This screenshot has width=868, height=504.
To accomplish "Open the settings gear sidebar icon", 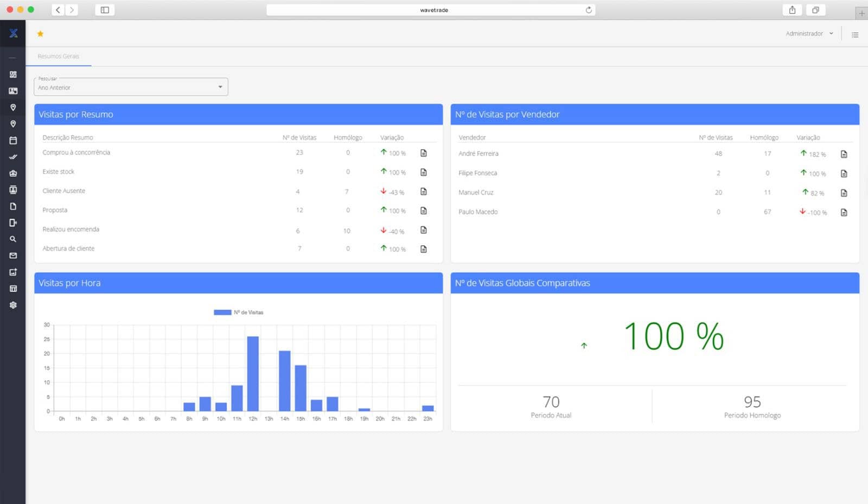I will coord(13,305).
